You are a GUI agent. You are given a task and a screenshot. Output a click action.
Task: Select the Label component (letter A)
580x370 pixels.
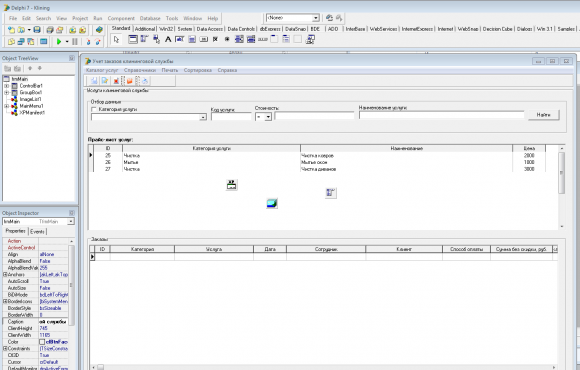pyautogui.click(x=168, y=39)
